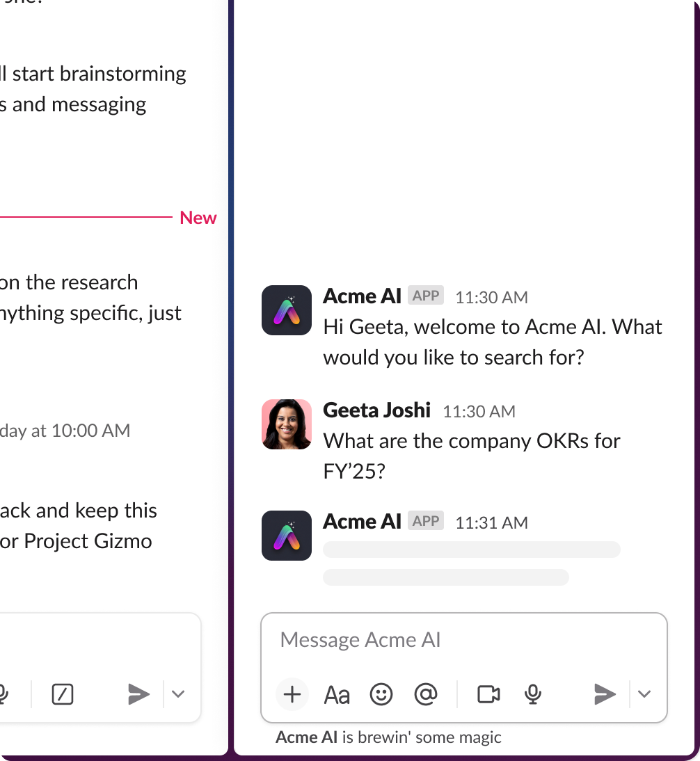This screenshot has width=700, height=761.
Task: Send the message in the left composer
Action: tap(138, 694)
